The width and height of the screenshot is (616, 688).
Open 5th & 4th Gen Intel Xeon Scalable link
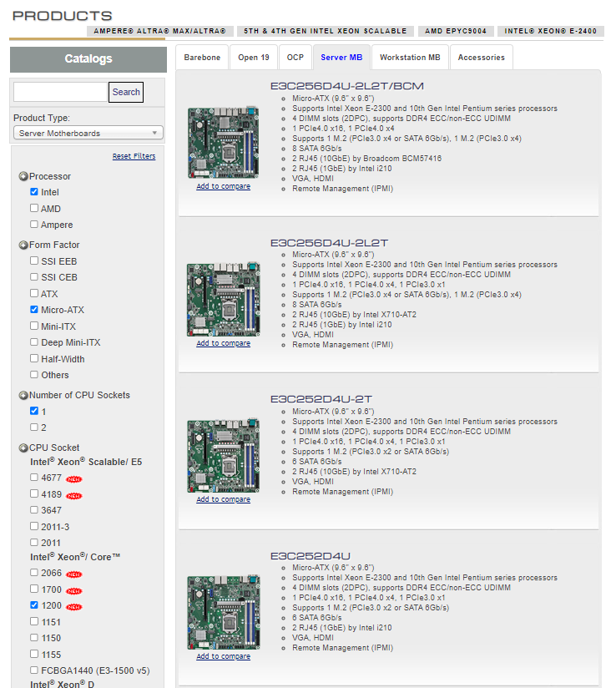326,31
